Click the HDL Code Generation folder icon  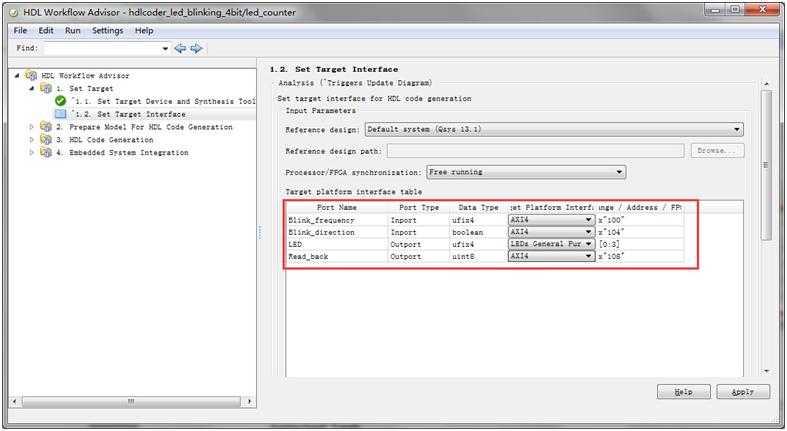point(46,139)
